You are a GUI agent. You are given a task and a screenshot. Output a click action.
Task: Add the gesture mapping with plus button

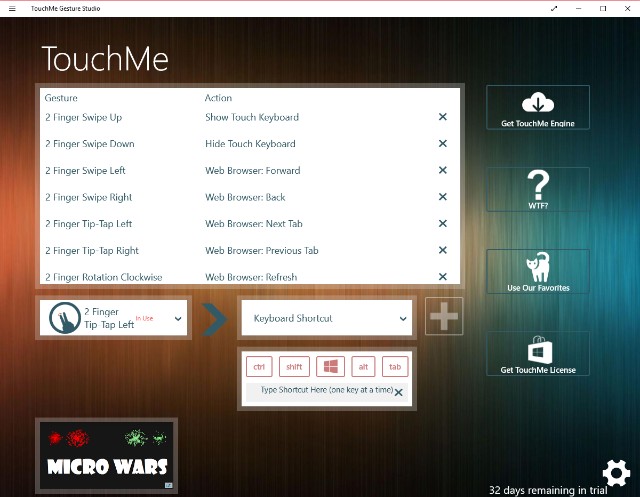[x=444, y=316]
